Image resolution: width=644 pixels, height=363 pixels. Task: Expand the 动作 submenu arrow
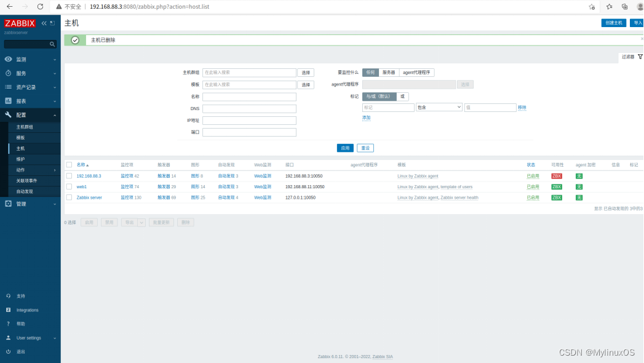55,170
